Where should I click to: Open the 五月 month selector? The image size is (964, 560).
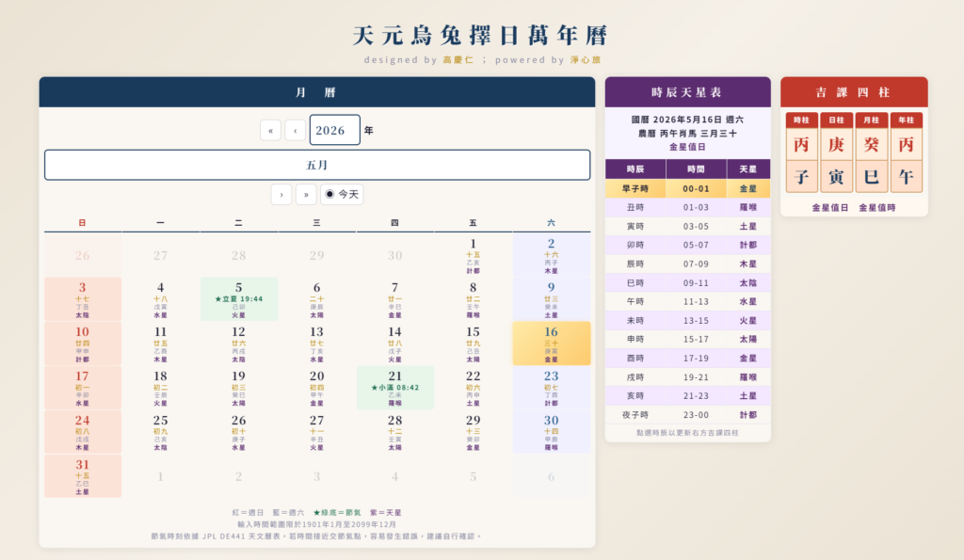coord(317,165)
